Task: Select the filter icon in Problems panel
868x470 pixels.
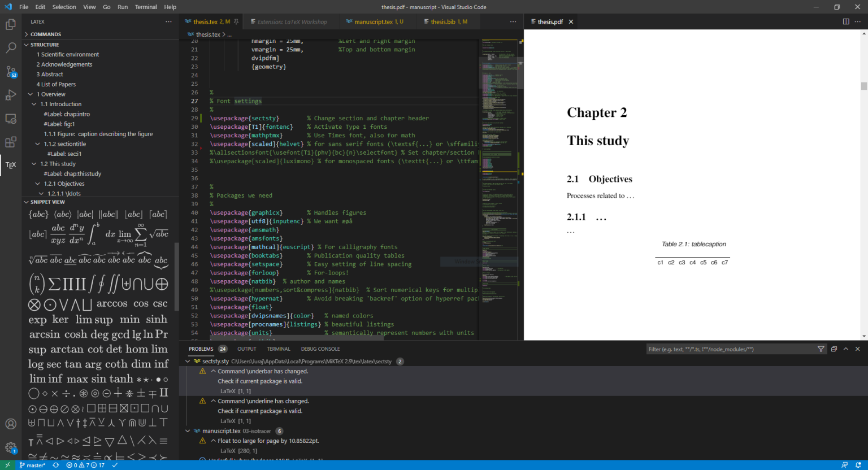Action: [821, 349]
